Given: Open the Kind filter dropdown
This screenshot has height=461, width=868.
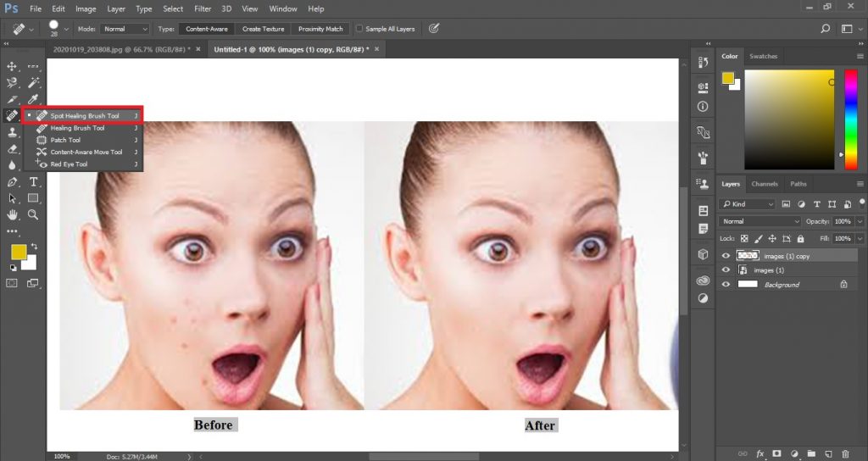Looking at the screenshot, I should 747,204.
